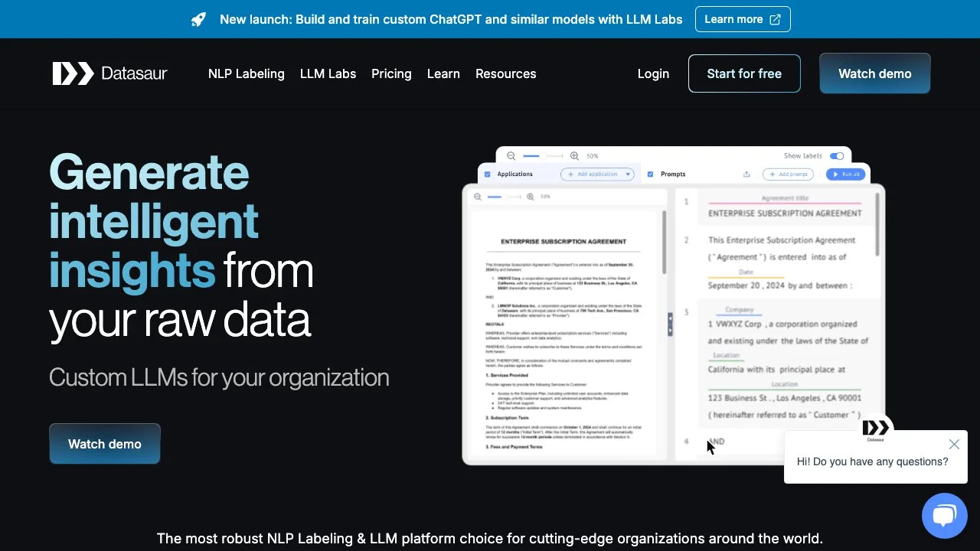Click the zoom in magnifier in the top bar
This screenshot has height=551, width=980.
pyautogui.click(x=575, y=156)
